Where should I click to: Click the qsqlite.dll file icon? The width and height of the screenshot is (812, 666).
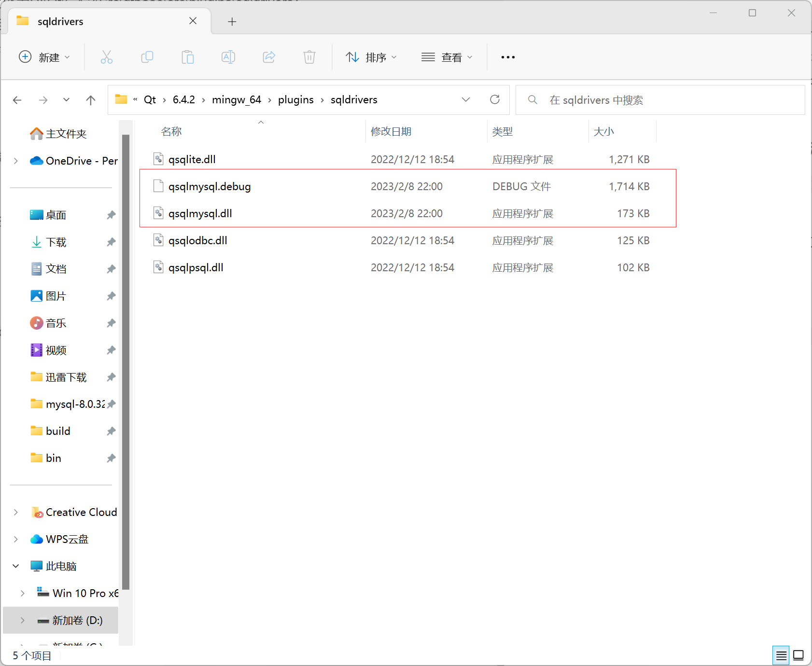click(x=158, y=159)
